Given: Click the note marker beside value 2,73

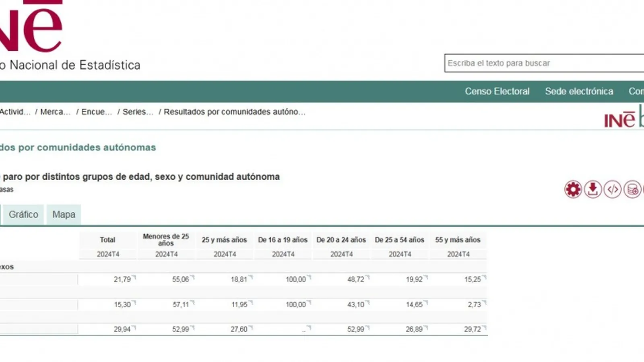Looking at the screenshot, I should [485, 302].
